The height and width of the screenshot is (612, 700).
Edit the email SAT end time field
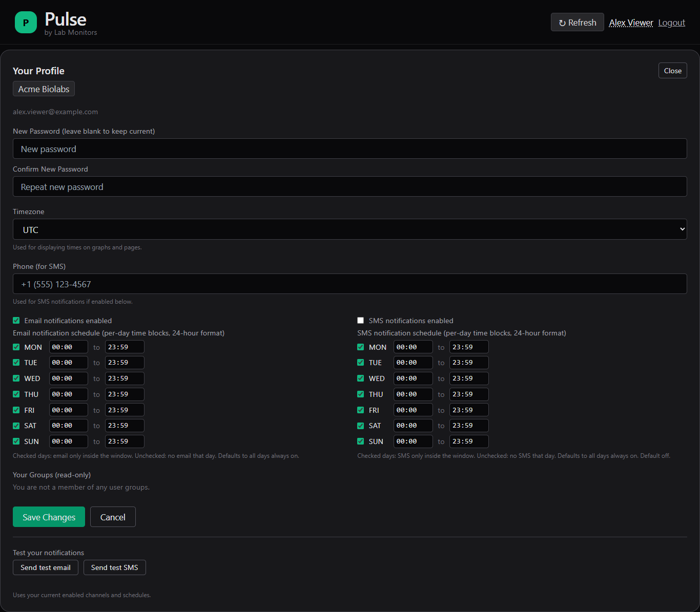pyautogui.click(x=125, y=426)
